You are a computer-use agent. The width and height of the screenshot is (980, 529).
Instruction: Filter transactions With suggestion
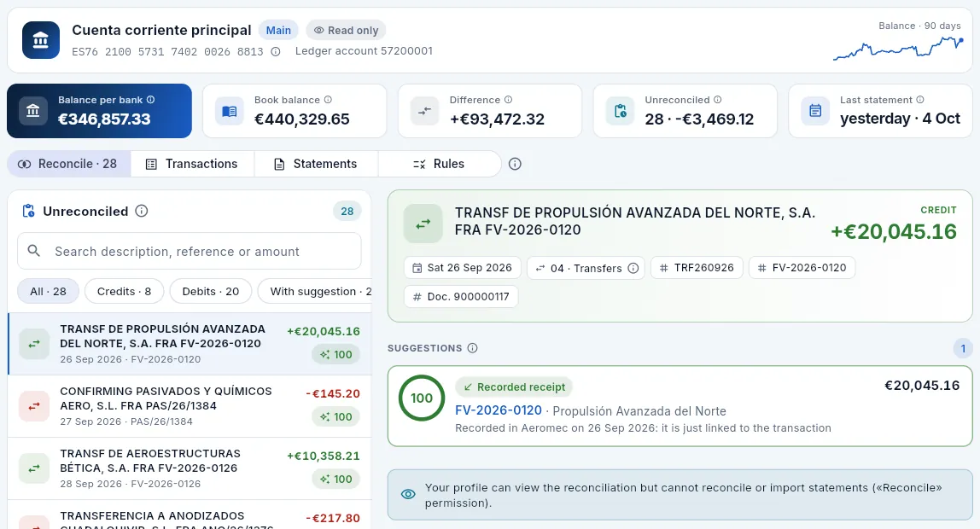315,291
